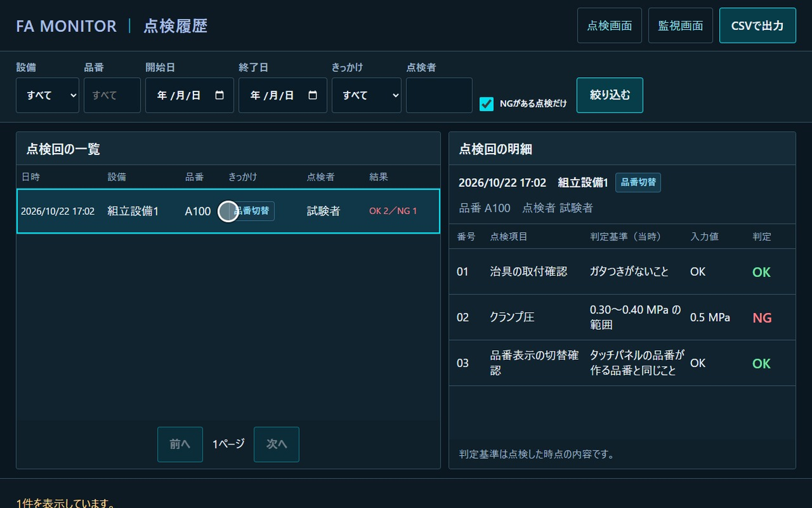This screenshot has width=812, height=508.
Task: Apply filters with 絞り込む button
Action: click(610, 96)
